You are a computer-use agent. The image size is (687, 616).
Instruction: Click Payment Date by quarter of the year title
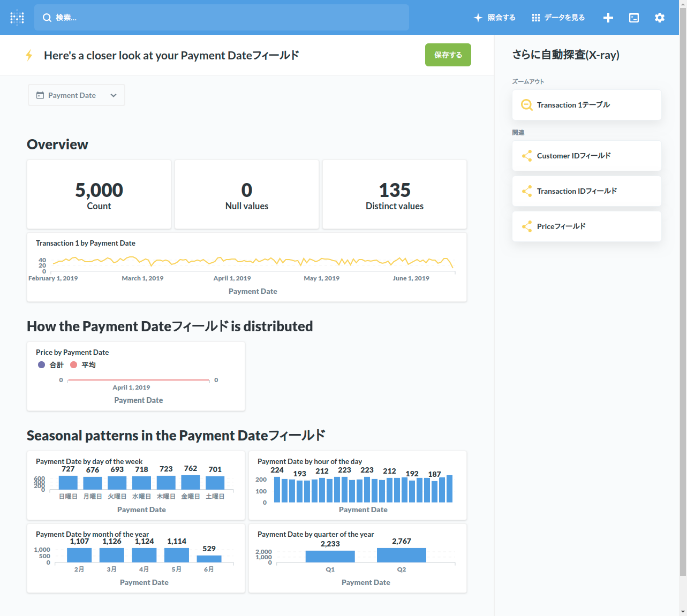(x=316, y=534)
